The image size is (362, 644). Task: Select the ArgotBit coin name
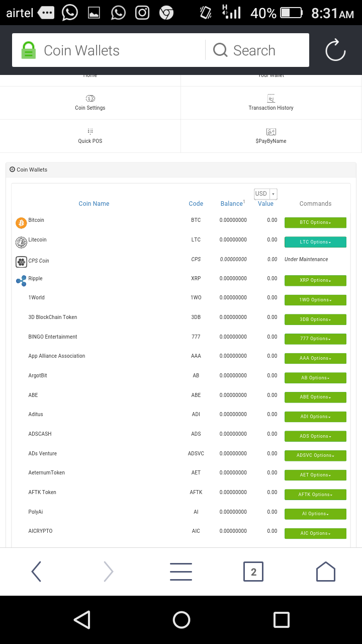coord(38,375)
